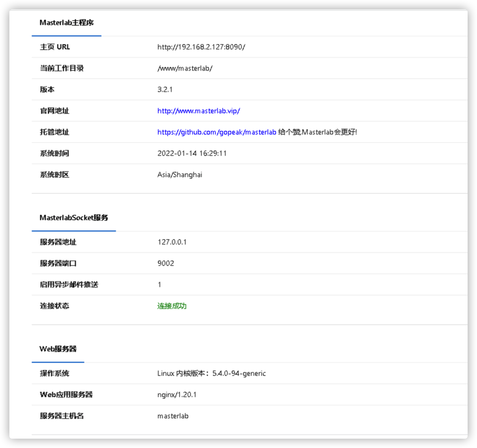Select the working directory path /www/masterlab/
Image resolution: width=477 pixels, height=448 pixels.
184,68
